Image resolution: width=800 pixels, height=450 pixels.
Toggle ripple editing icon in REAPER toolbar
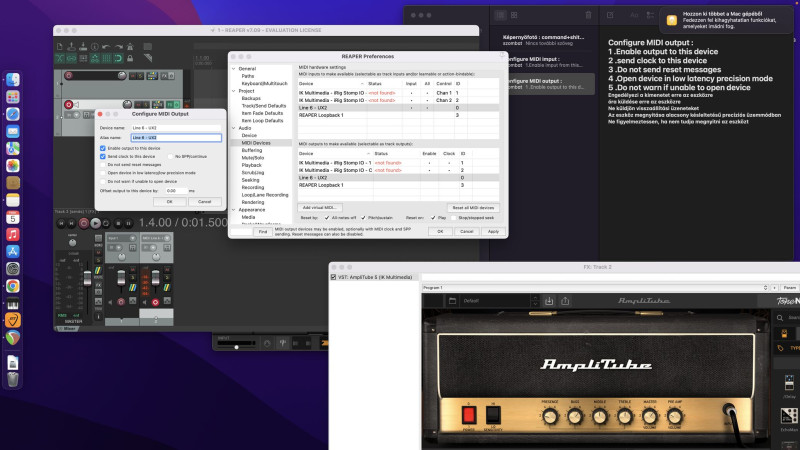tap(83, 59)
